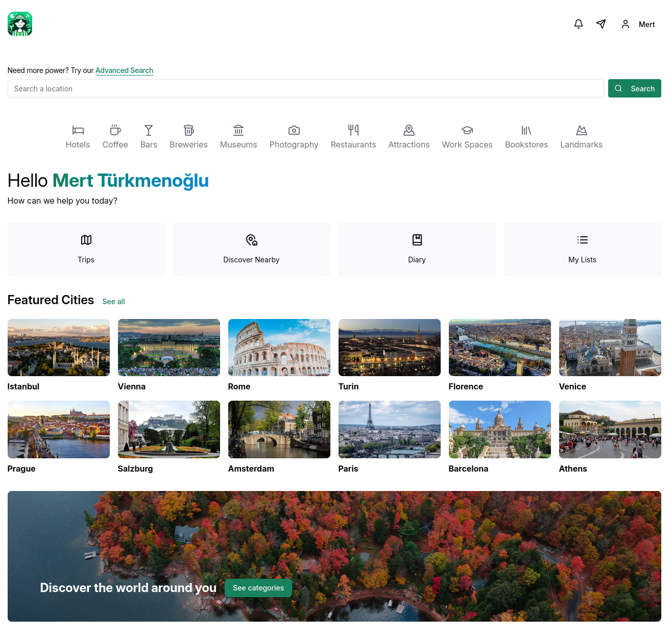Click the Diary bookmark icon
Image resolution: width=672 pixels, height=639 pixels.
pos(417,240)
